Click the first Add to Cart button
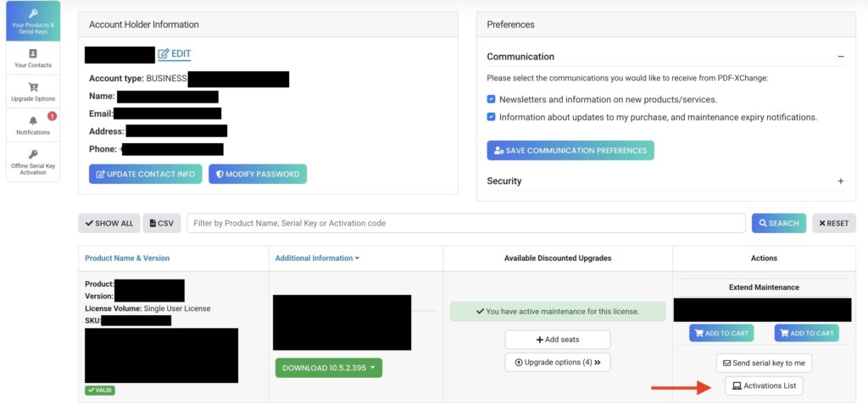 click(721, 333)
